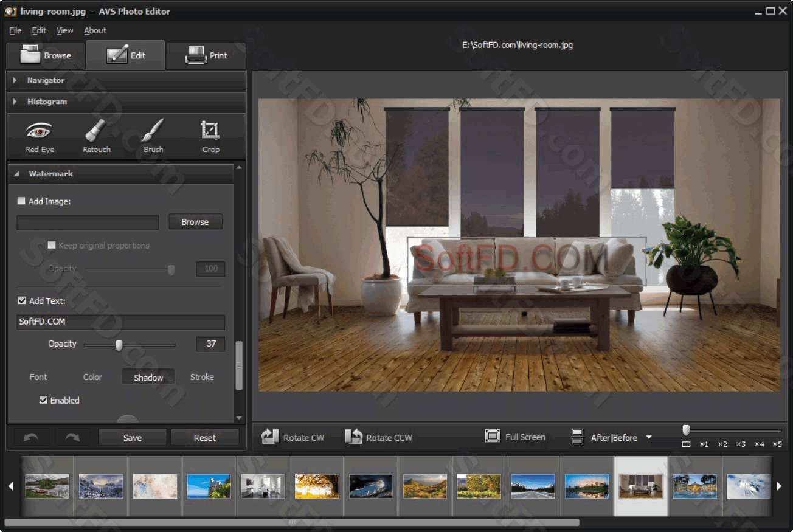Click the Save button
Screen dimensions: 793x532
pyautogui.click(x=133, y=438)
